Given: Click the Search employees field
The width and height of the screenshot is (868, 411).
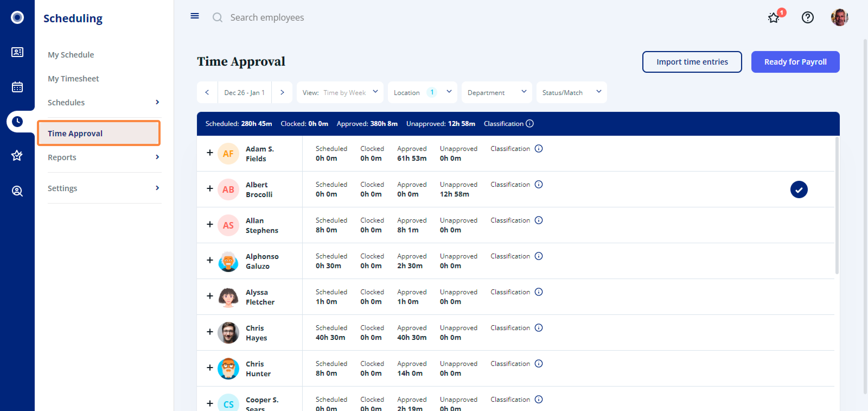Looking at the screenshot, I should tap(267, 18).
